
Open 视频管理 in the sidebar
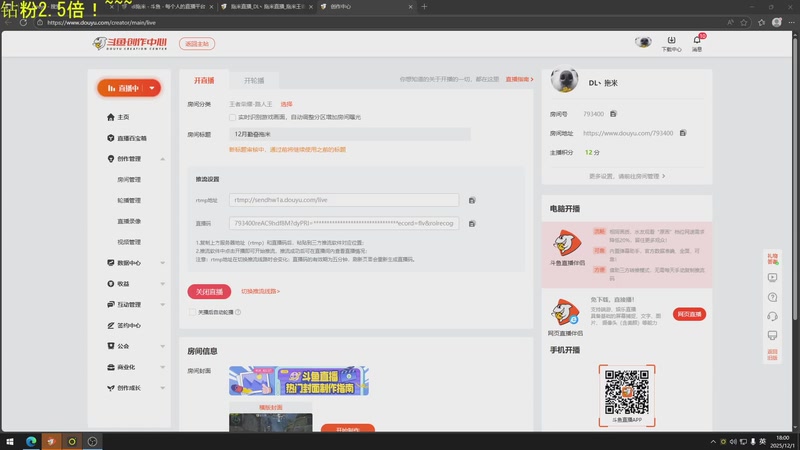pos(129,242)
